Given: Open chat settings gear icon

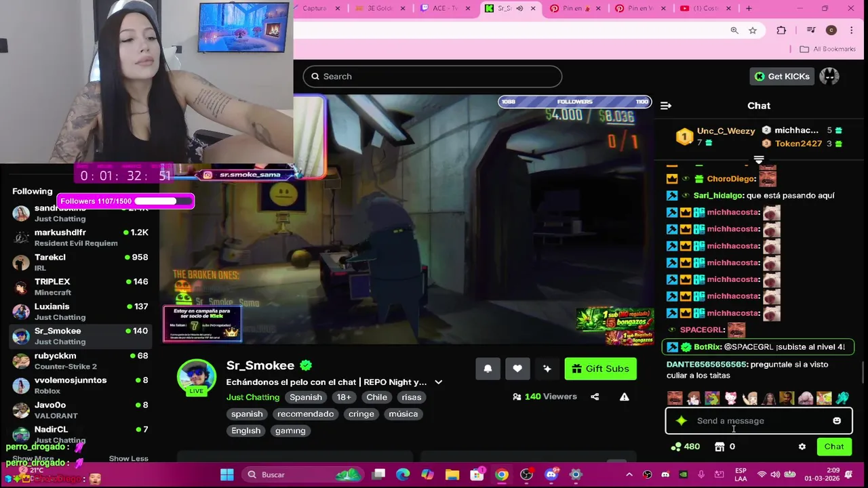Looking at the screenshot, I should [x=802, y=447].
